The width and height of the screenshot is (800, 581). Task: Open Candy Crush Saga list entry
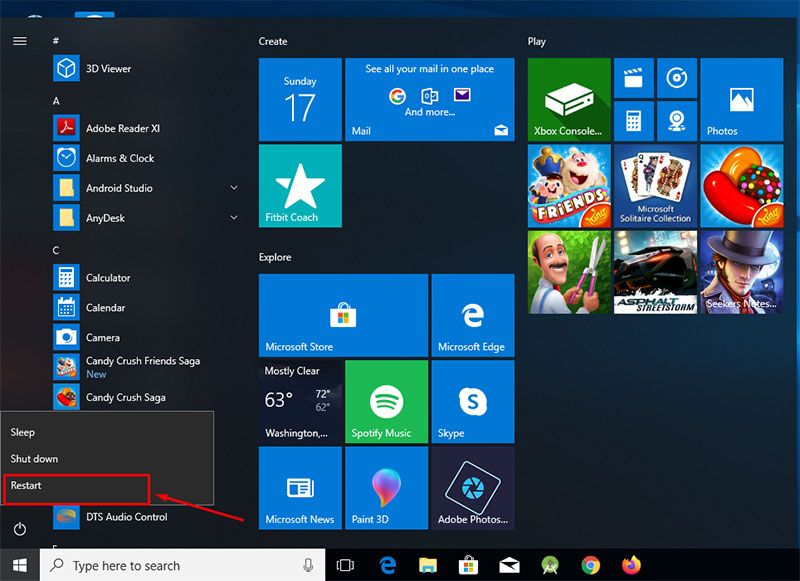point(126,397)
